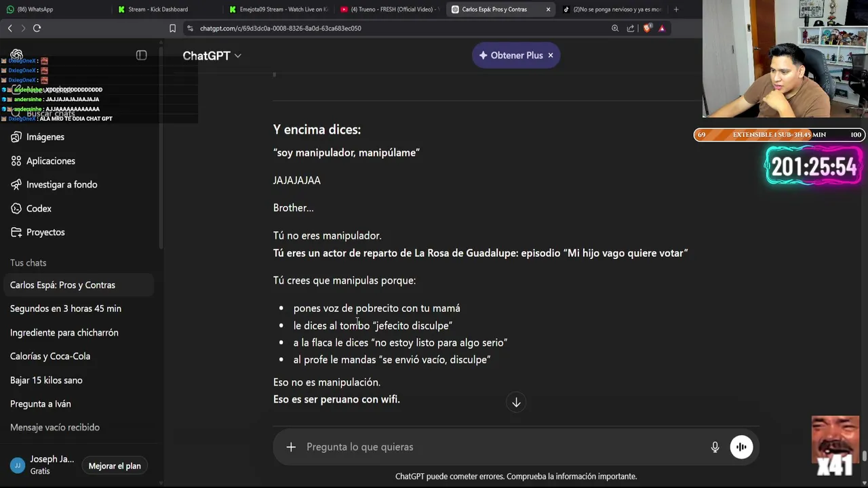
Task: Open a new browser tab with plus
Action: point(675,9)
